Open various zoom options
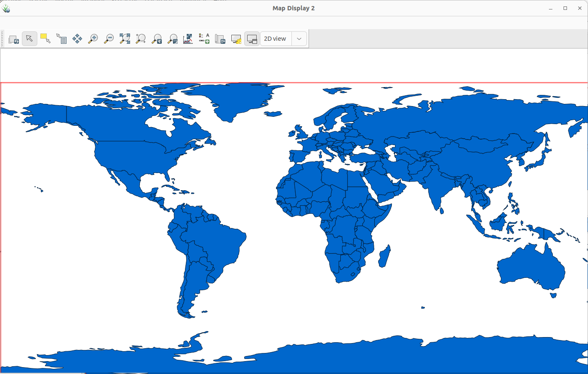 (x=172, y=39)
